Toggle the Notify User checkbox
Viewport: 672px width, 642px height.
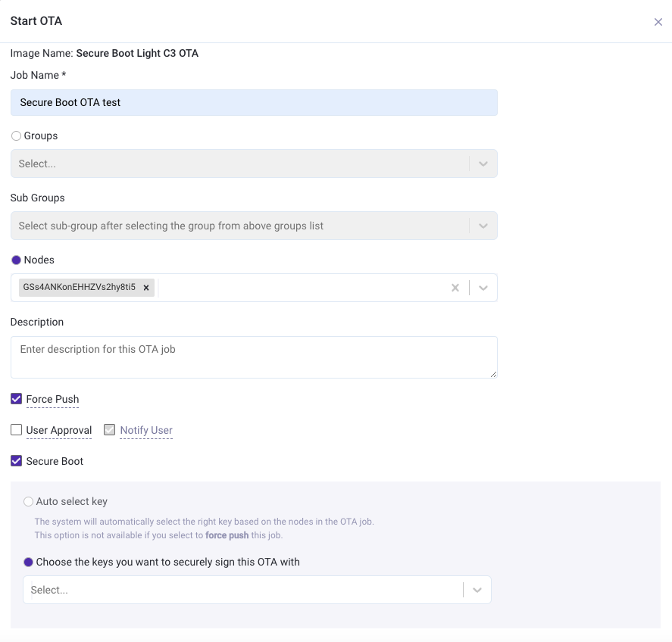[x=110, y=430]
